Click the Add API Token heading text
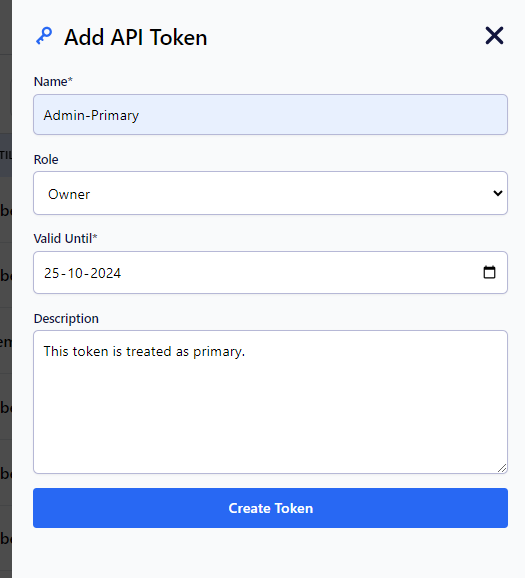Viewport: 525px width, 578px height. coord(136,37)
